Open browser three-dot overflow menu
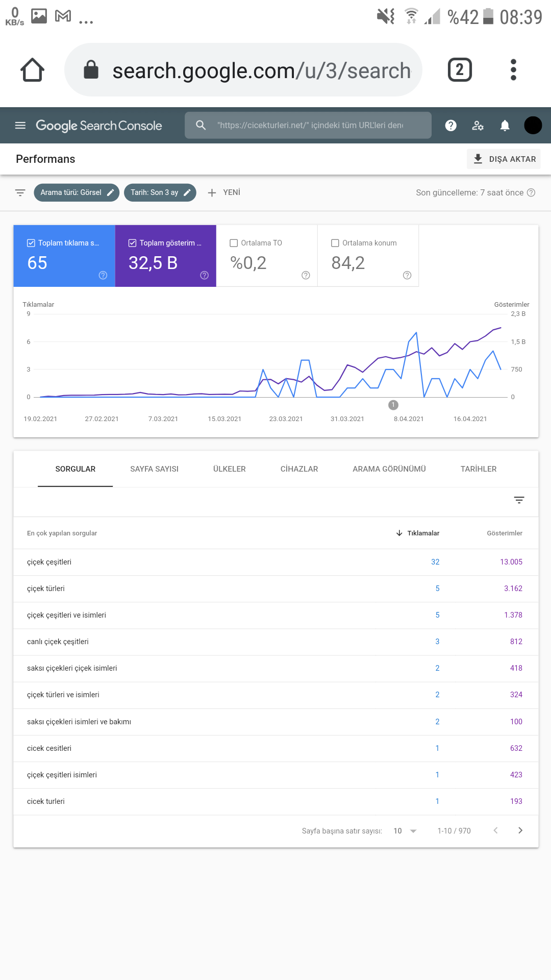This screenshot has width=551, height=980. [x=513, y=70]
